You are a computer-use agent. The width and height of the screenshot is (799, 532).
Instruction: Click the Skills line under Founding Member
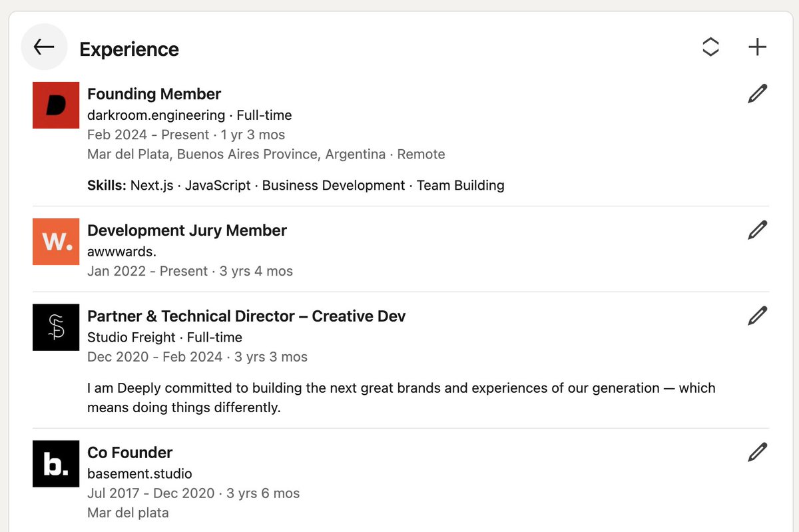(296, 185)
